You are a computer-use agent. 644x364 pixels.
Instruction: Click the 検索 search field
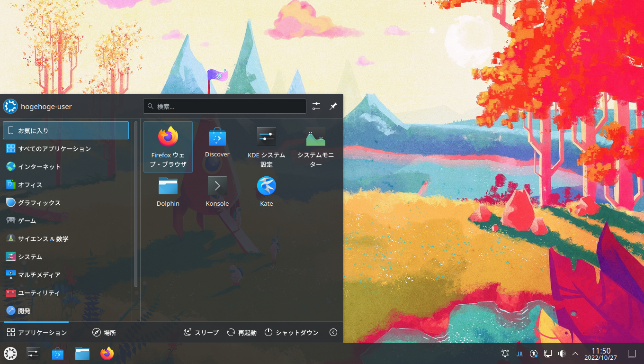(225, 106)
